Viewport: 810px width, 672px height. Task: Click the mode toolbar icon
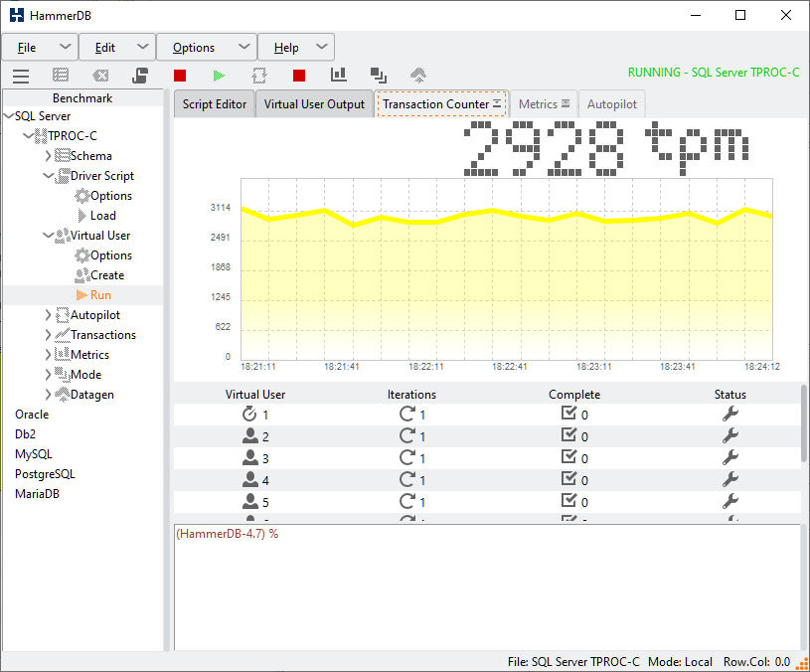(x=379, y=76)
